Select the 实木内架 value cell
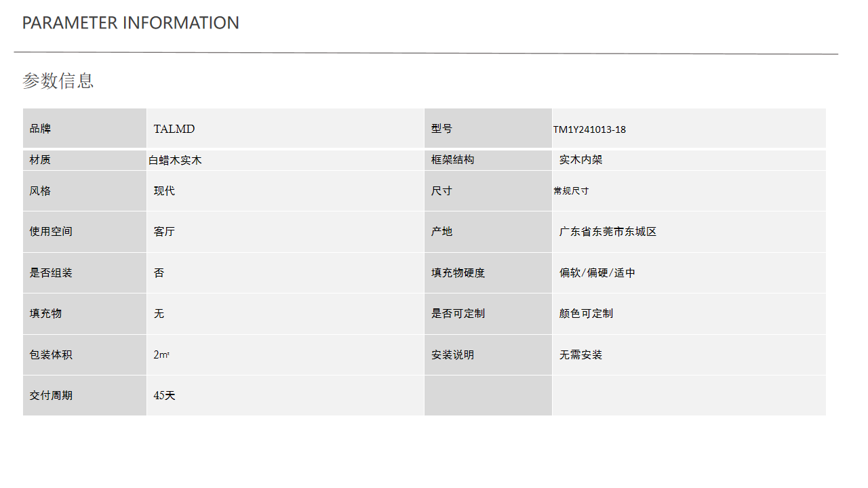Viewport: 868px width, 488px height. pos(689,160)
